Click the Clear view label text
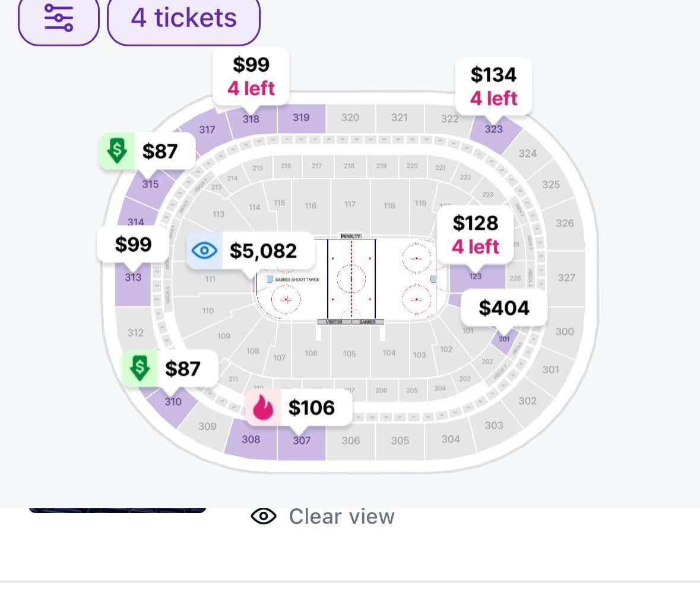Viewport: 700px width, 608px height. (x=341, y=517)
